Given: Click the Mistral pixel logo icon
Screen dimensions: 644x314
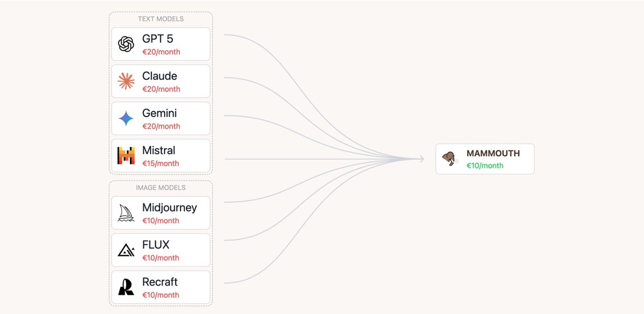Looking at the screenshot, I should pos(126,155).
